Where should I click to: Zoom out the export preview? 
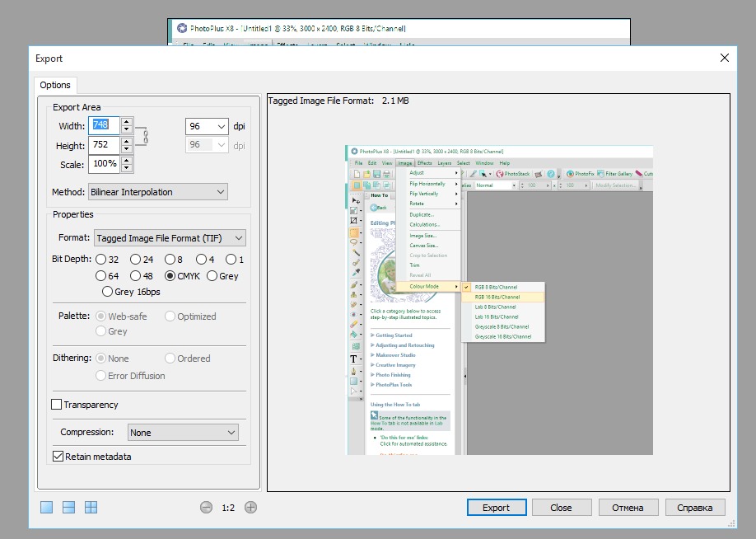click(206, 507)
